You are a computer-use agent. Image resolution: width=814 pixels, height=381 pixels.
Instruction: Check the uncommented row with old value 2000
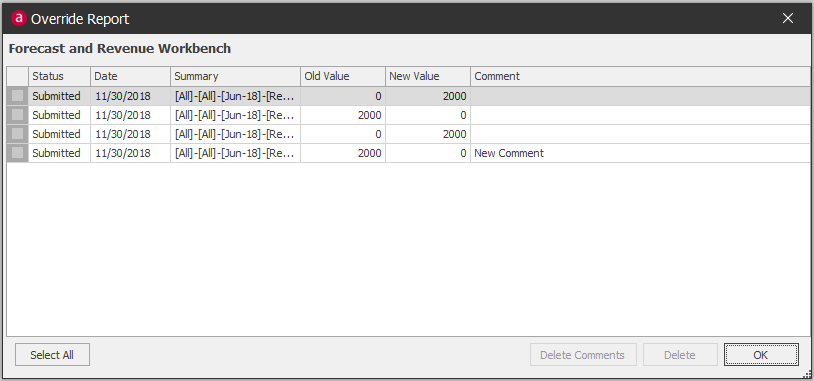[18, 115]
